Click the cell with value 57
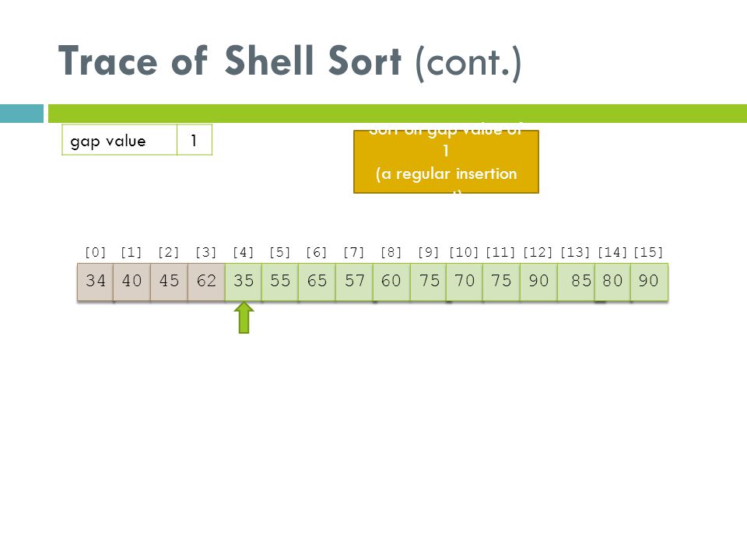747x560 pixels. tap(355, 282)
